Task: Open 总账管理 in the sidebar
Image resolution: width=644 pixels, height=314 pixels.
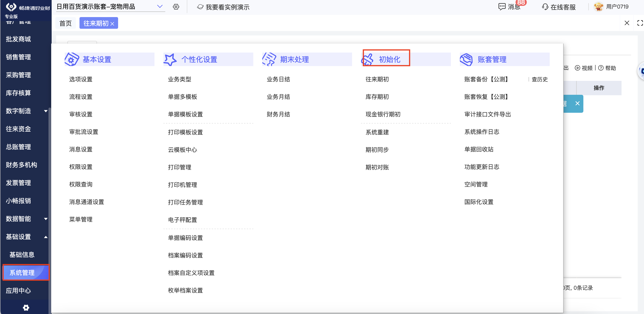Action: 18,147
